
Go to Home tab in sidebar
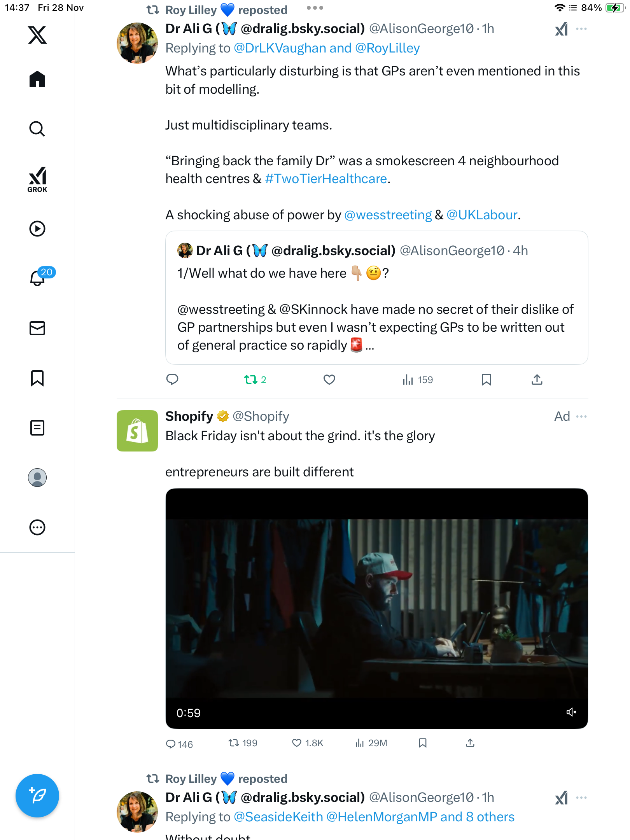[37, 79]
